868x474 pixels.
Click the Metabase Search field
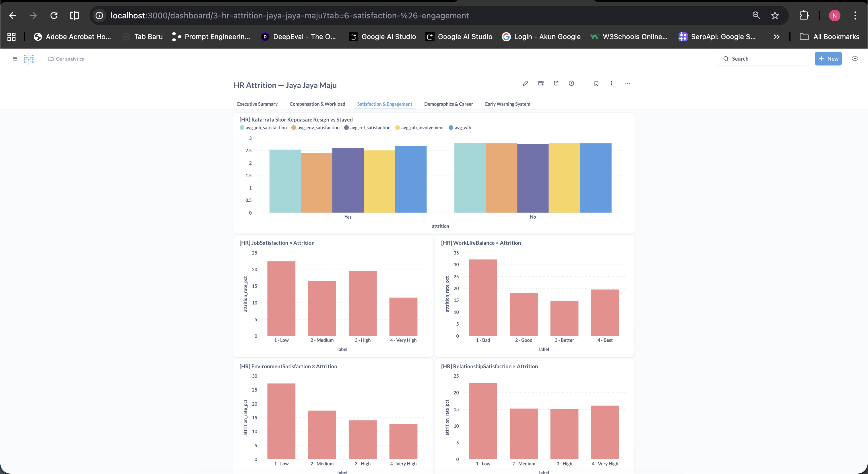coord(763,59)
